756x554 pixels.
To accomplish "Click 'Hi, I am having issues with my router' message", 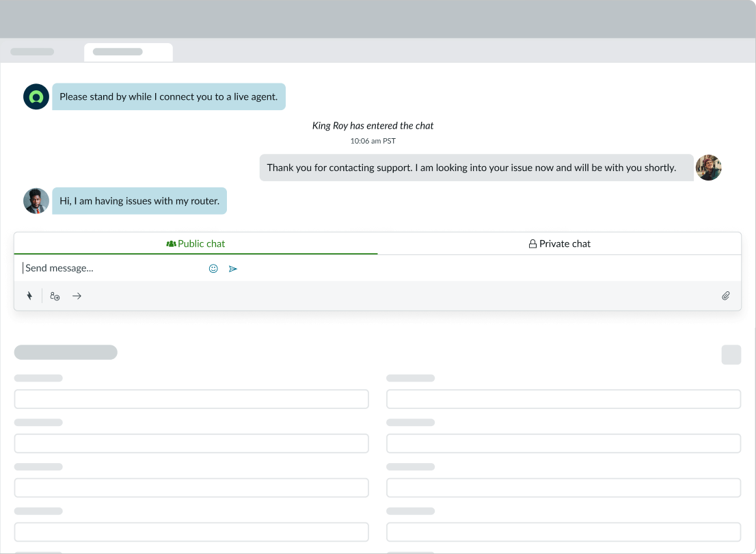I will pyautogui.click(x=139, y=201).
